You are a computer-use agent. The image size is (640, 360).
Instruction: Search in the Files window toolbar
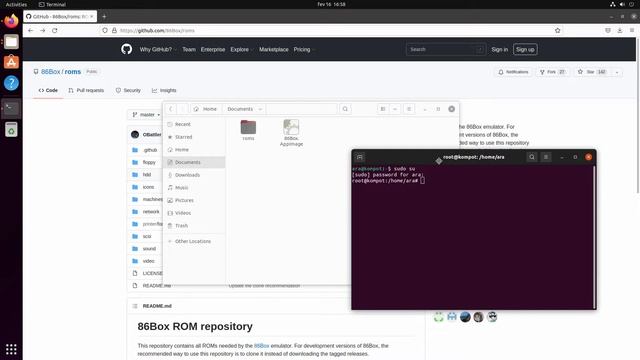(345, 109)
